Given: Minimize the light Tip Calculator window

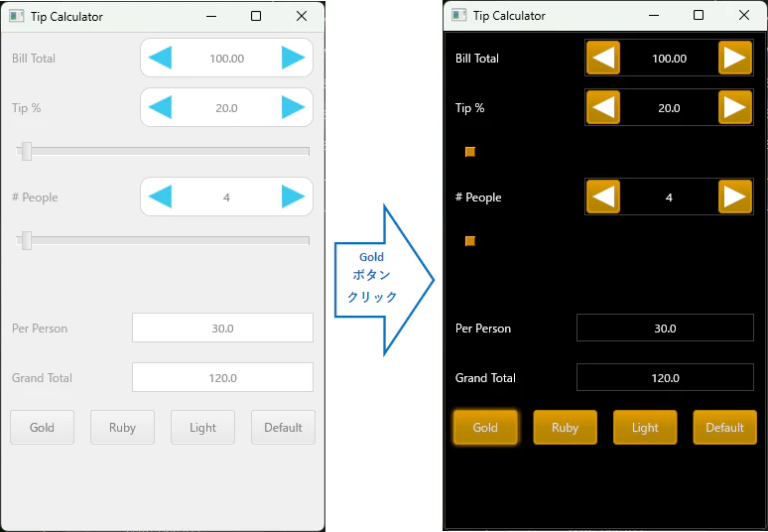Looking at the screenshot, I should click(x=211, y=16).
